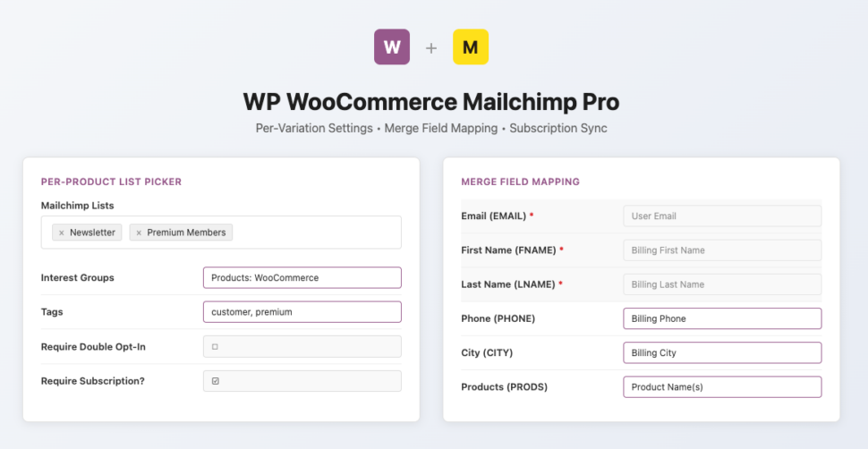The image size is (868, 449).
Task: Open the Interest Groups field
Action: [302, 277]
